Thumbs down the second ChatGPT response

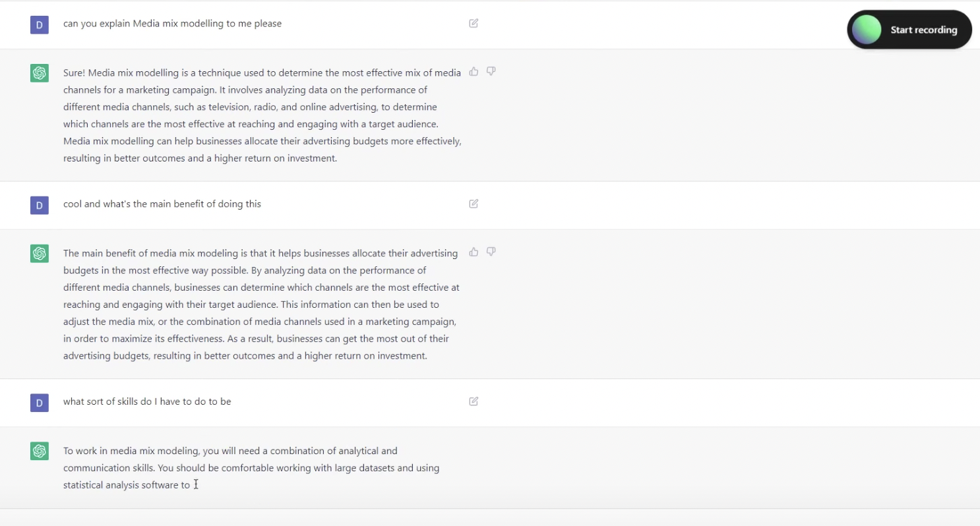(x=491, y=251)
